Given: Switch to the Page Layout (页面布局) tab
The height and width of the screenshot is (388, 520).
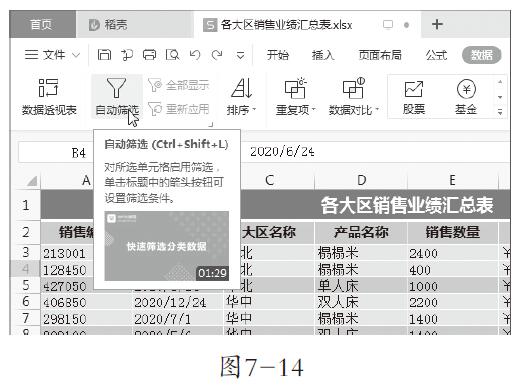Looking at the screenshot, I should [380, 55].
